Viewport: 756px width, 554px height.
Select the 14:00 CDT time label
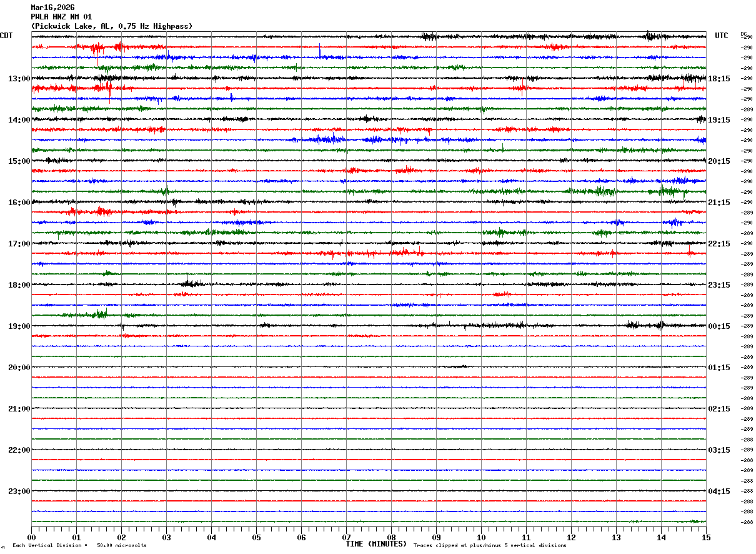(19, 120)
